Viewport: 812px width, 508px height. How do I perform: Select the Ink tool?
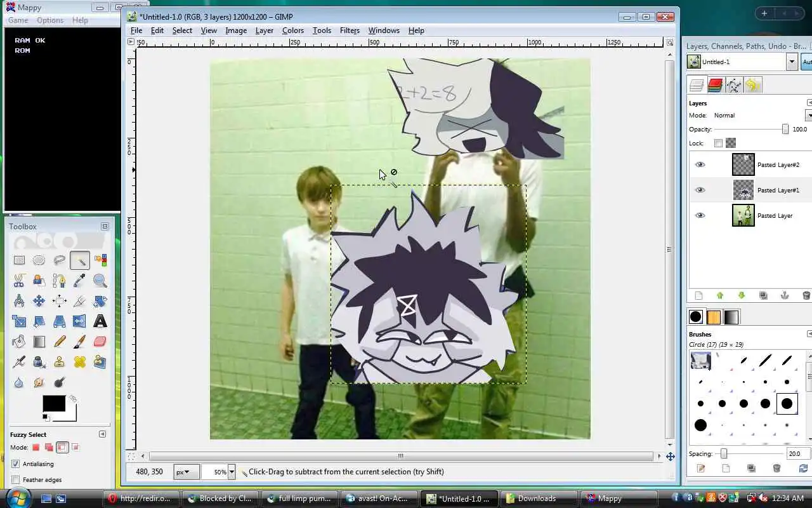[39, 362]
